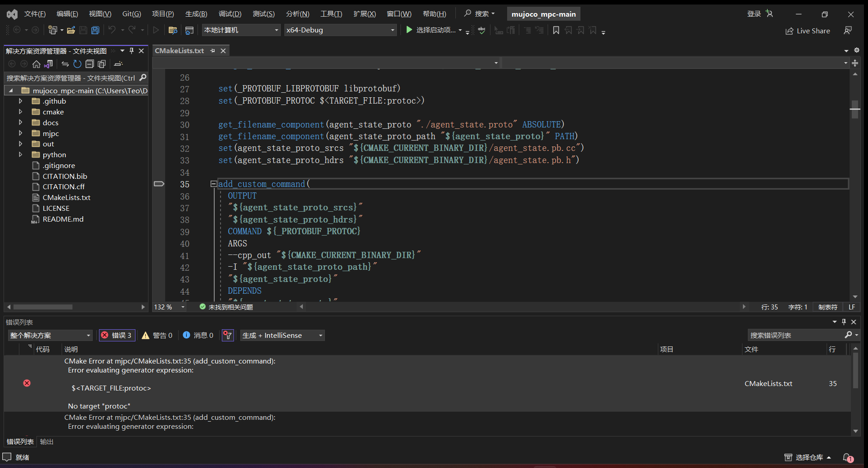Toggle a bookmark on the current line
Screen dimensions: 868x468
556,30
